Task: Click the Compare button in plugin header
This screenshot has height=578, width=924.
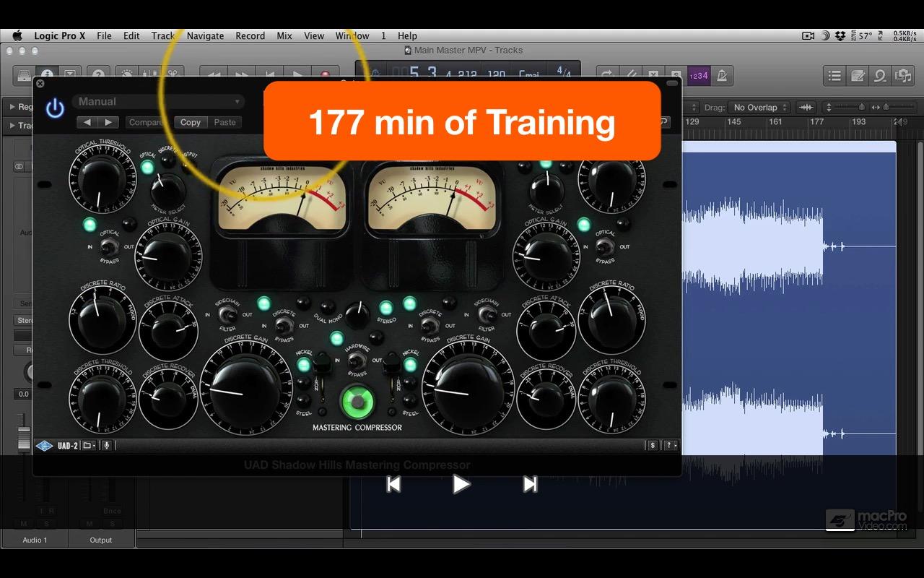Action: coord(146,122)
